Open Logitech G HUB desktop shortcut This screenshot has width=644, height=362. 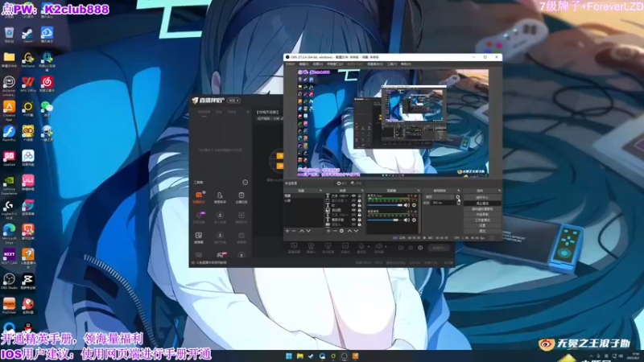pos(9,209)
